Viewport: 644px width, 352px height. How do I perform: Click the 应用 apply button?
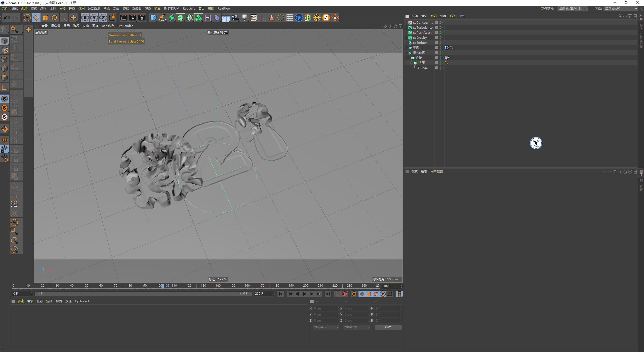388,327
